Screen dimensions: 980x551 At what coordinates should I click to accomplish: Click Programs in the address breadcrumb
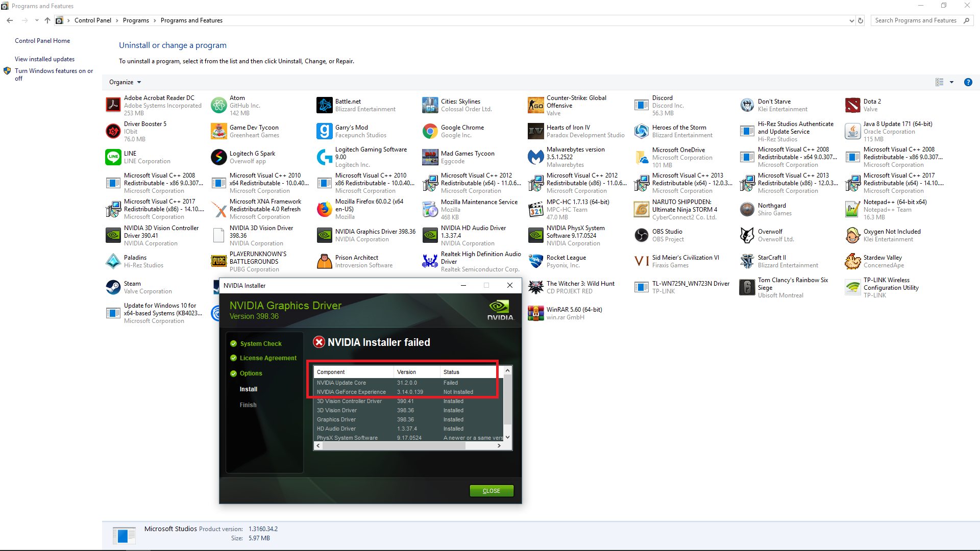tap(136, 20)
